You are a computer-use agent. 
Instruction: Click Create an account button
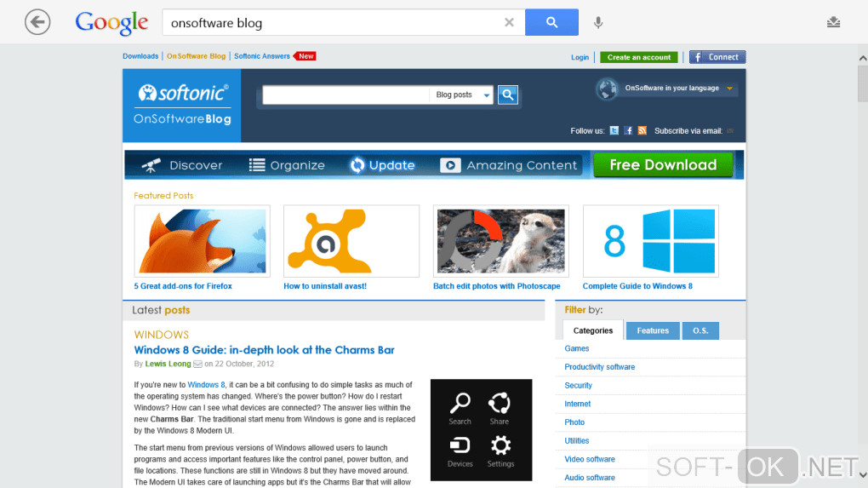click(x=639, y=57)
